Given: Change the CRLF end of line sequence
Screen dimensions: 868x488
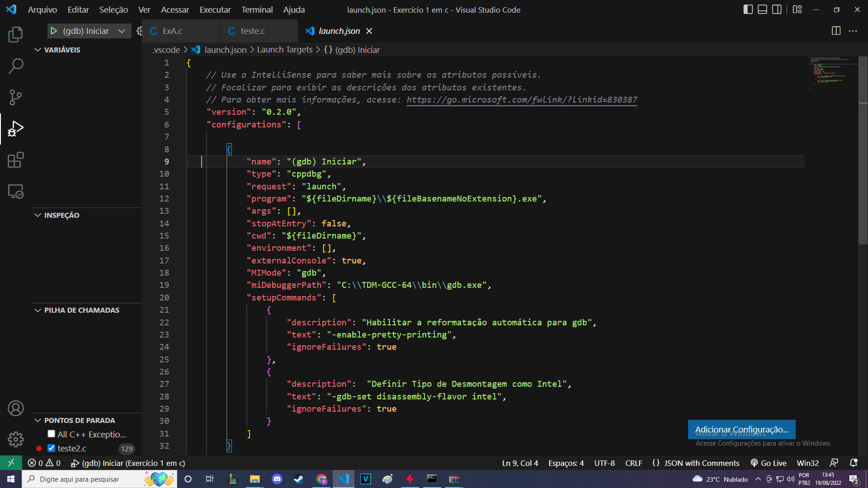Looking at the screenshot, I should tap(633, 463).
